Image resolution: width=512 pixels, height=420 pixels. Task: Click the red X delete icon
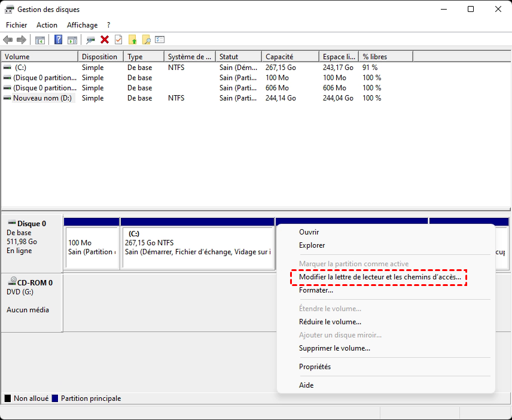click(105, 40)
